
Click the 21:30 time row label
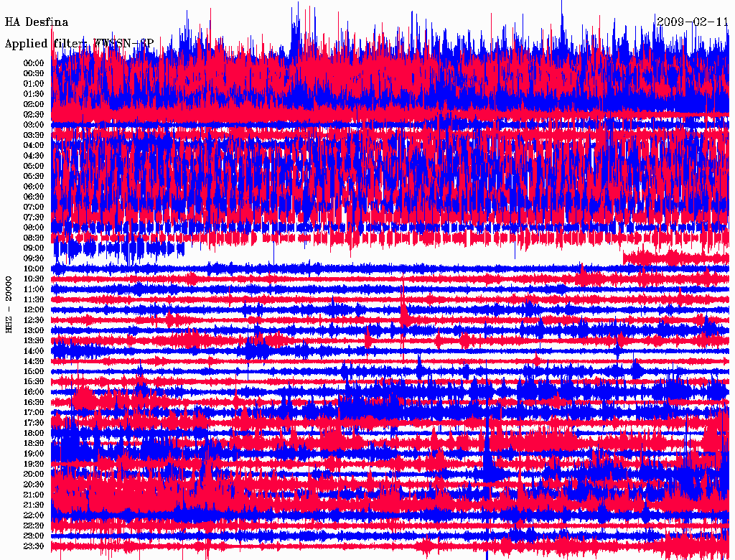point(34,505)
